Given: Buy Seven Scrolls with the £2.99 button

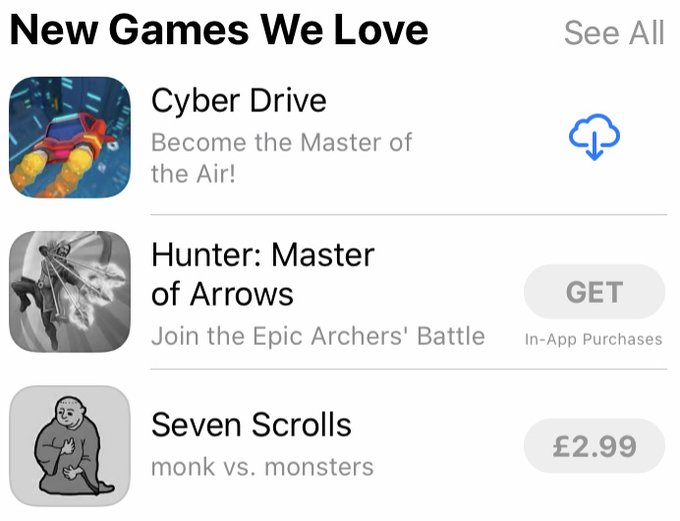Looking at the screenshot, I should coord(594,446).
